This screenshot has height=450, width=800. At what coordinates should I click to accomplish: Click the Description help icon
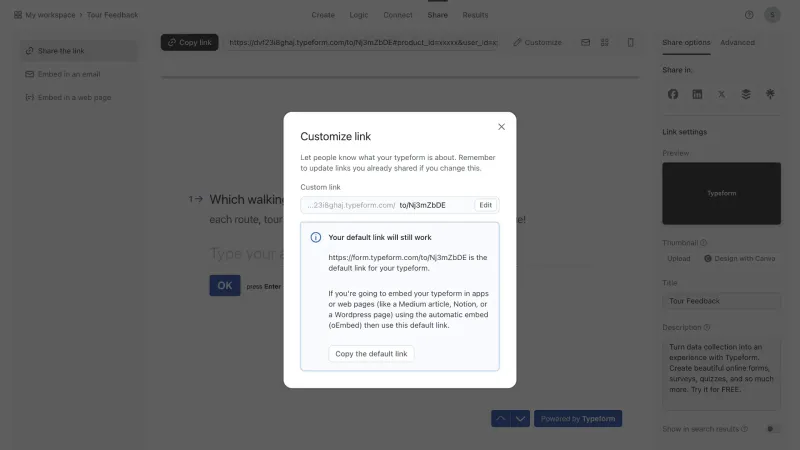click(707, 328)
